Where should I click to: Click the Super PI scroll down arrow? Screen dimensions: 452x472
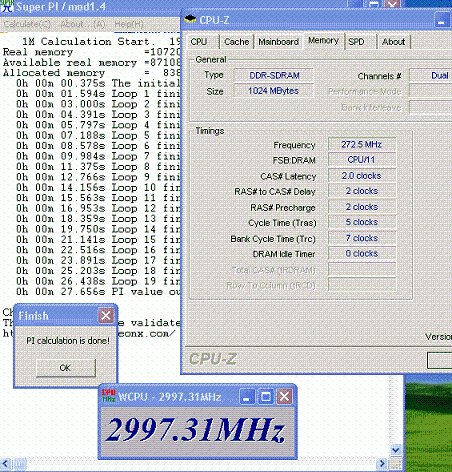click(396, 450)
